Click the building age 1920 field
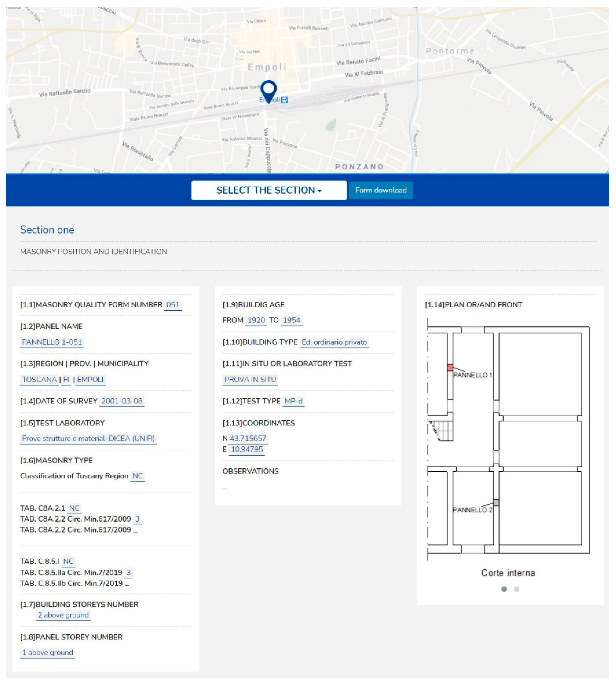This screenshot has height=684, width=616. pyautogui.click(x=256, y=320)
